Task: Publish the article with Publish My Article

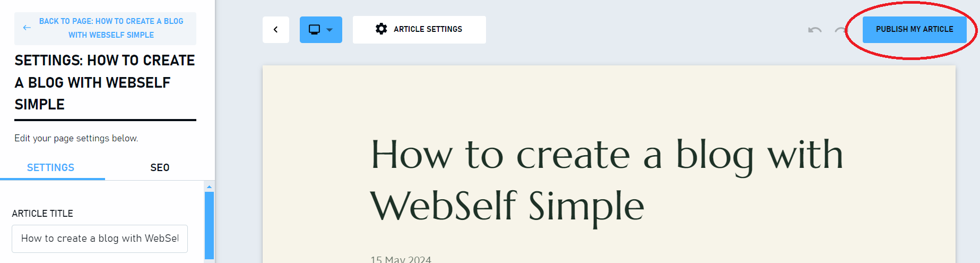Action: click(x=914, y=29)
